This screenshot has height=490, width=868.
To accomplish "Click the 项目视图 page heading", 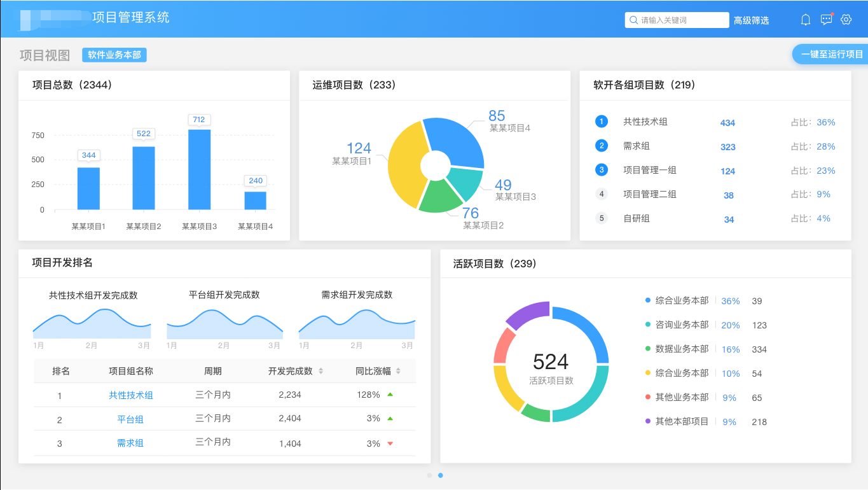I will [x=45, y=55].
